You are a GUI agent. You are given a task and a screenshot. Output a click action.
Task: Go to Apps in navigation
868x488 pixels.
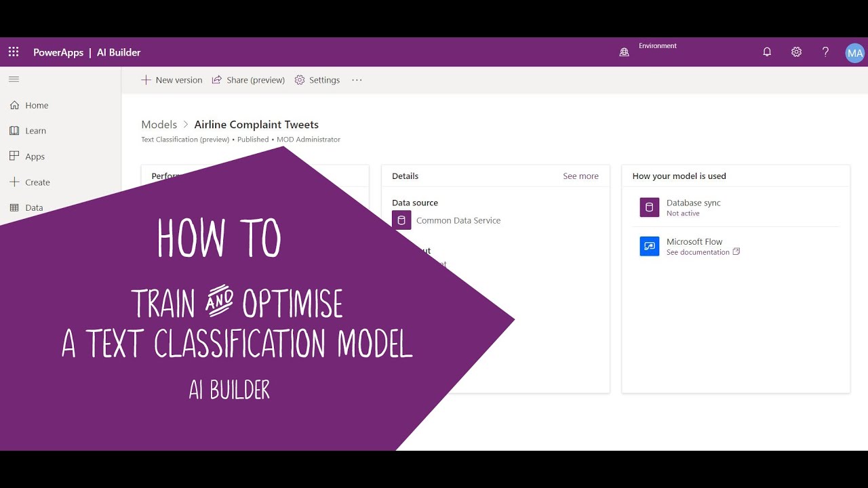35,157
